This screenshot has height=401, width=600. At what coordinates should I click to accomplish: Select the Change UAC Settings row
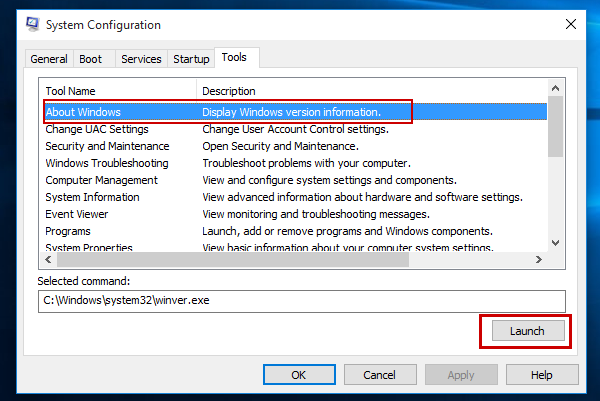(295, 129)
